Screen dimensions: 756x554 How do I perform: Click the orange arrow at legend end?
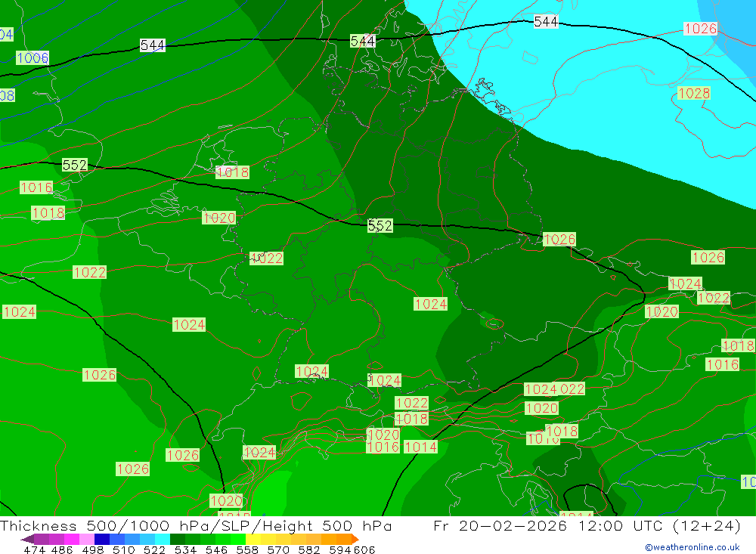coord(355,539)
